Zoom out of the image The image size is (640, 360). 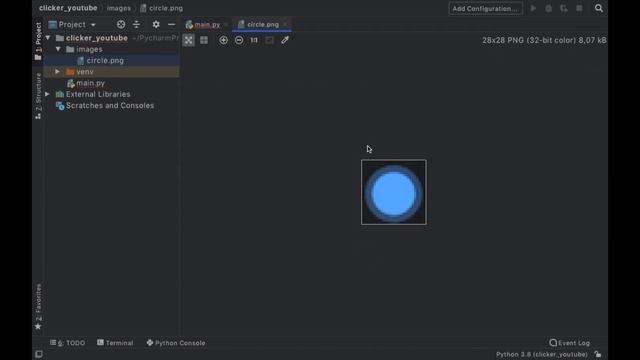239,40
